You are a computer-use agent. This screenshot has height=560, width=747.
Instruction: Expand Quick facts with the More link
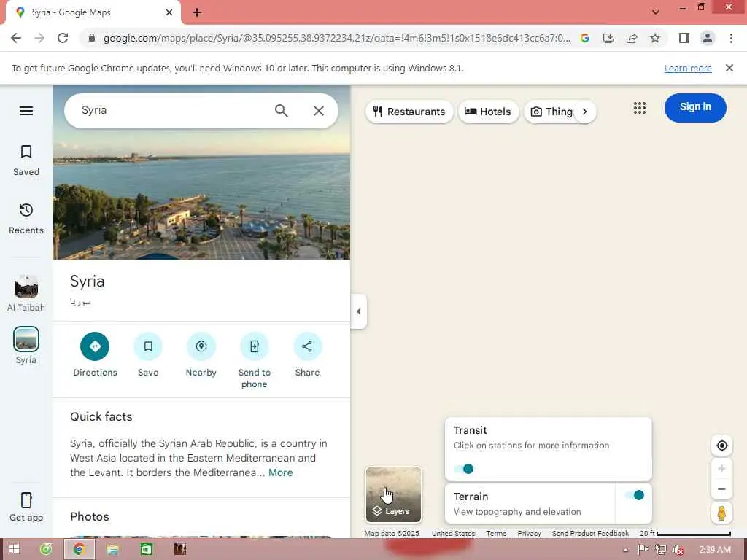(x=281, y=472)
